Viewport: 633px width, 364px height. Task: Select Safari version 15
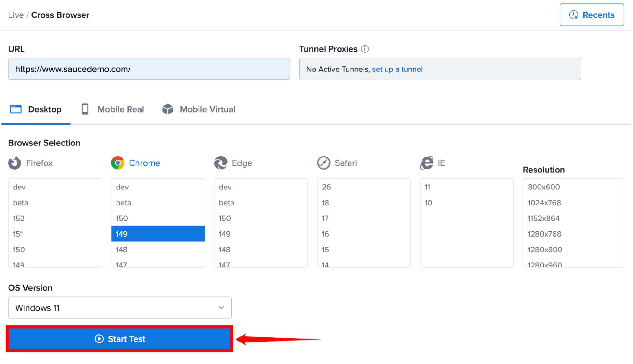364,250
